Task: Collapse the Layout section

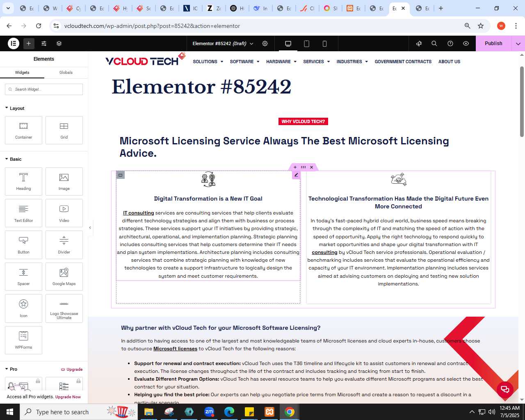Action: point(15,108)
